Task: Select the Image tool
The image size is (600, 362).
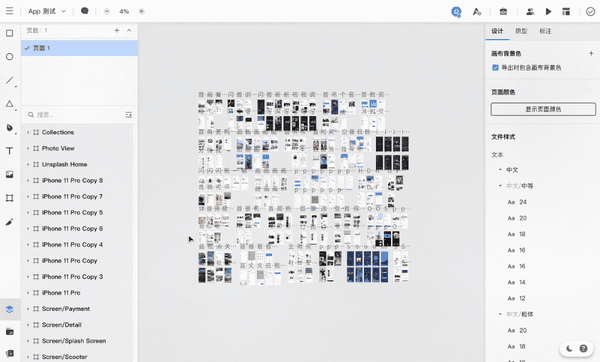Action: (10, 174)
